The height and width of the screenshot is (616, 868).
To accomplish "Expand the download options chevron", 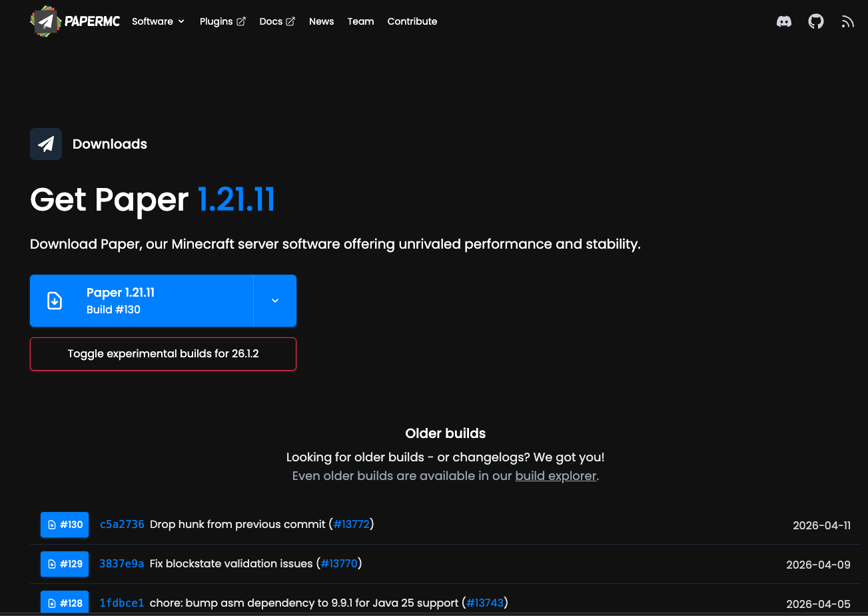I will pyautogui.click(x=275, y=301).
